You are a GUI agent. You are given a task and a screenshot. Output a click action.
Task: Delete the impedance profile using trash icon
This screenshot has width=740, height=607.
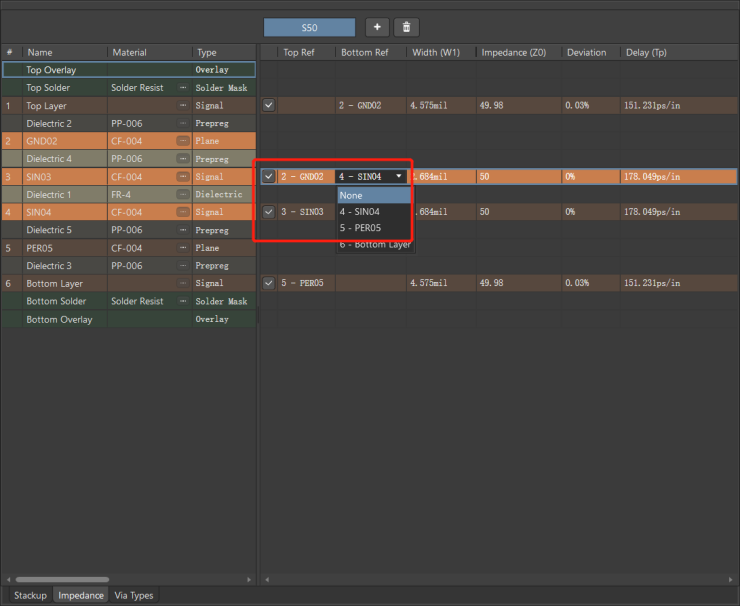coord(405,27)
